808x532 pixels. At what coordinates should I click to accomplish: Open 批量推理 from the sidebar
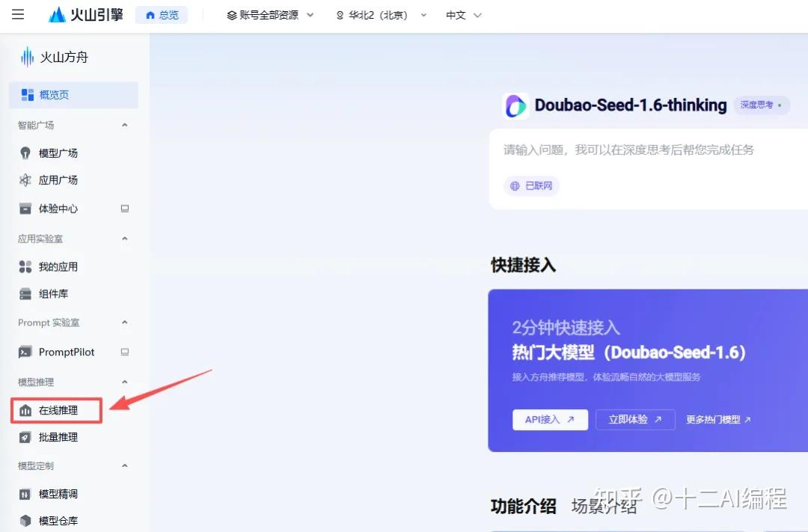[x=57, y=437]
